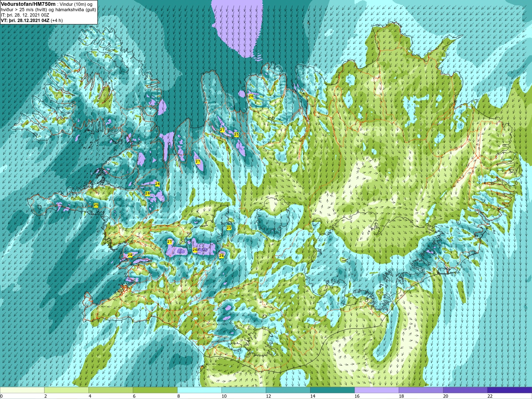532x399 pixels.
Task: Click the legend scale number 0
Action: click(x=1, y=396)
